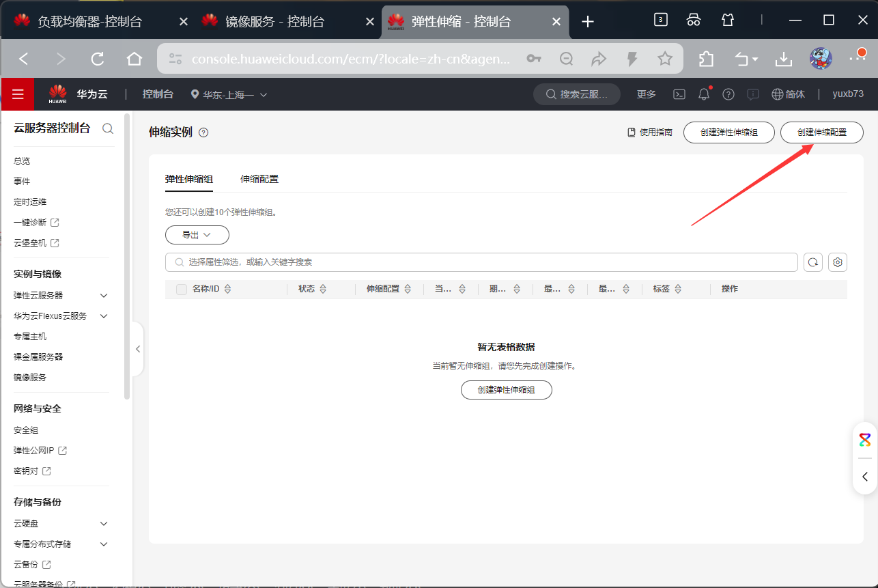Open 镜像服务 in sidebar

tap(30, 378)
